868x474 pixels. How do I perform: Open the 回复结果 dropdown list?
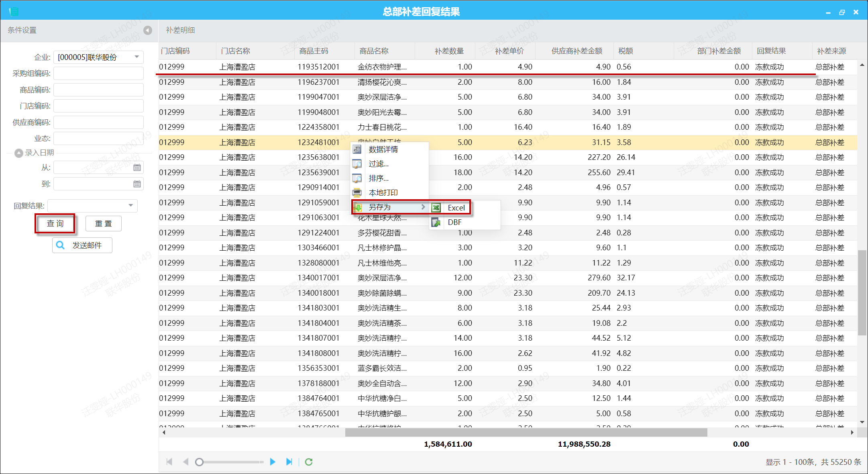tap(131, 206)
